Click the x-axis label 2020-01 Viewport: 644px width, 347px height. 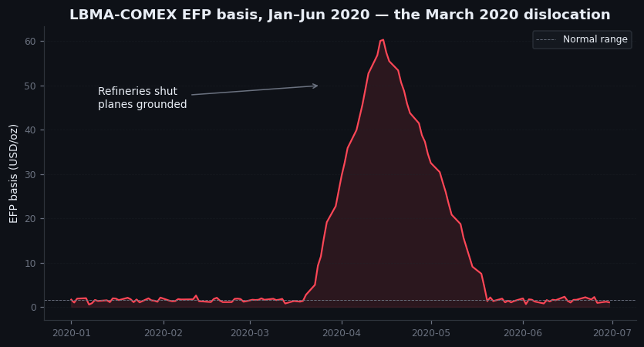click(72, 332)
